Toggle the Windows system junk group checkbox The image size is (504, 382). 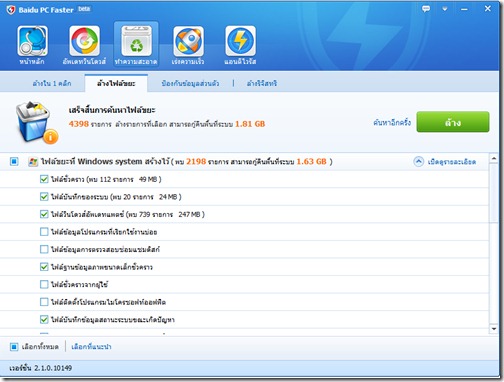coord(14,162)
